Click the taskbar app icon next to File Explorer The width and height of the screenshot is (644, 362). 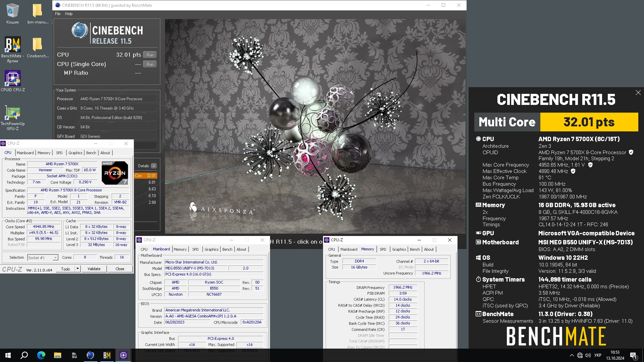(x=74, y=355)
